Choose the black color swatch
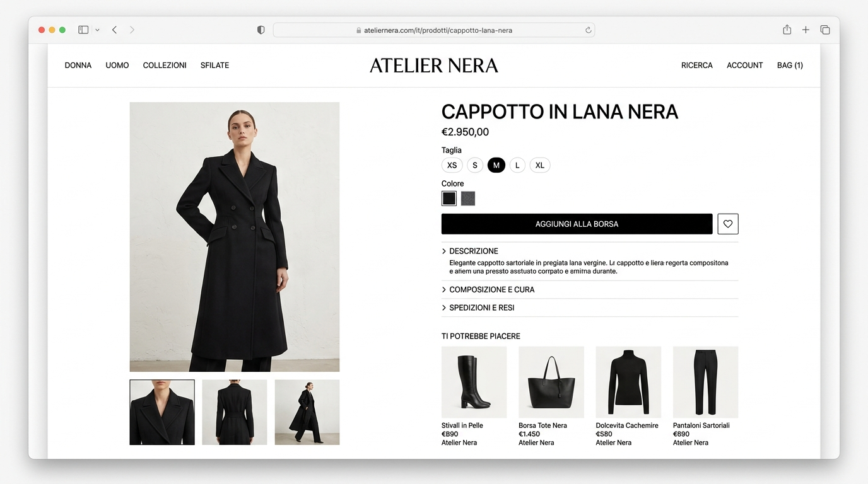868x484 pixels. point(449,199)
